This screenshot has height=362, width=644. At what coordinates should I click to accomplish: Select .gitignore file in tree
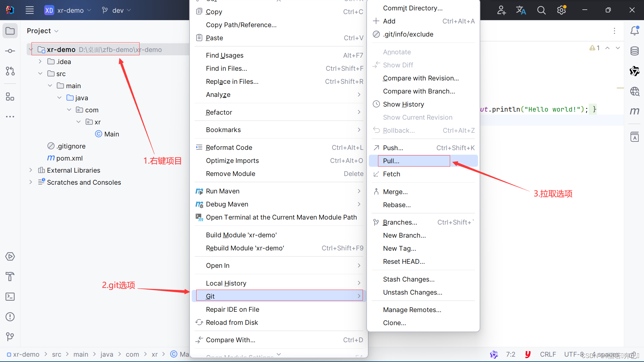pos(66,146)
